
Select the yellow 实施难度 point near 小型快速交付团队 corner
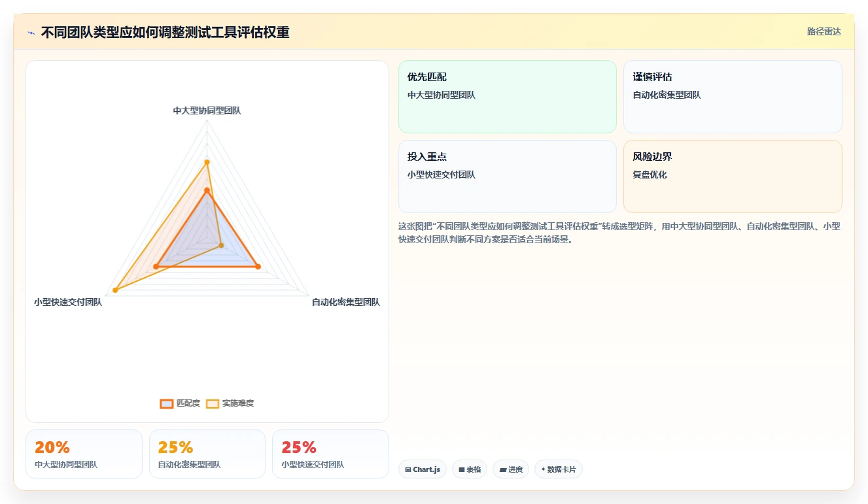pos(116,290)
